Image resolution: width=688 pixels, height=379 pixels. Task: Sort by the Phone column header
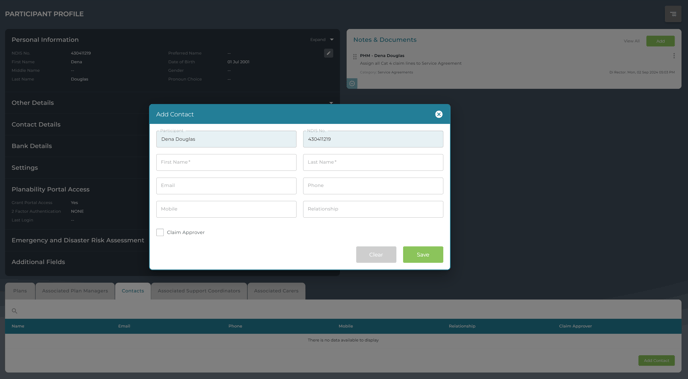[x=235, y=326]
